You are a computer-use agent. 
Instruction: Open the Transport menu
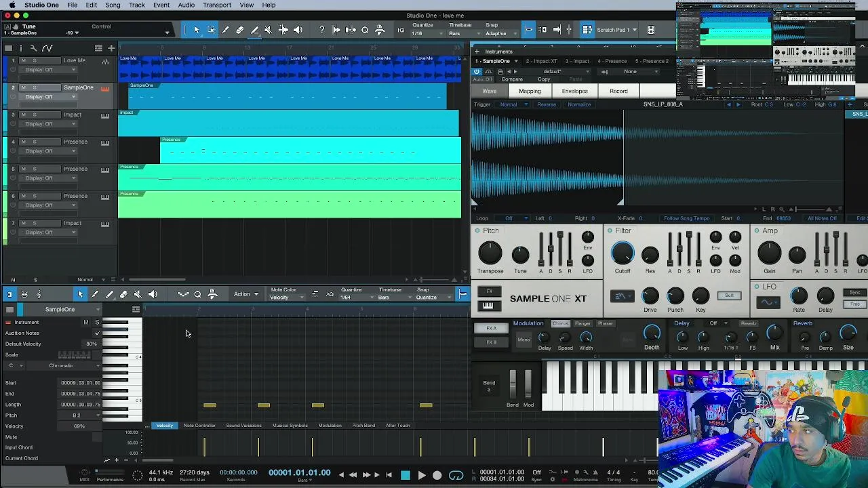[217, 5]
